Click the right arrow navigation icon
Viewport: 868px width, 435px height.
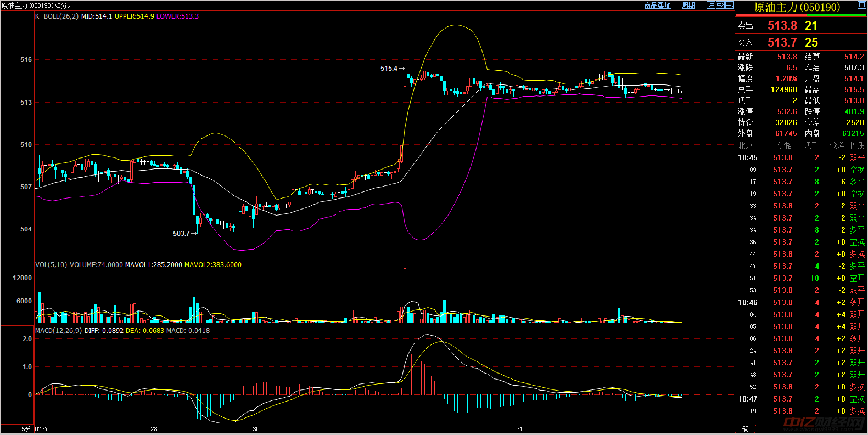click(720, 5)
